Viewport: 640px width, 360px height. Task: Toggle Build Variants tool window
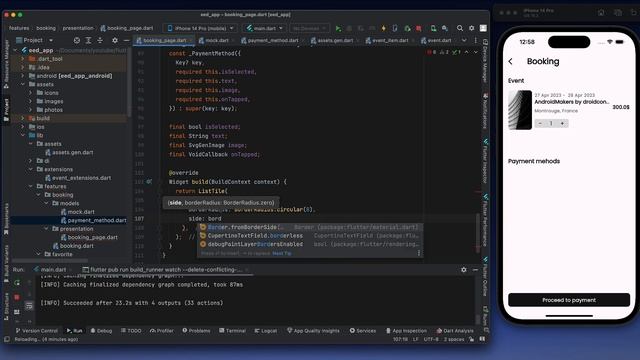click(6, 263)
